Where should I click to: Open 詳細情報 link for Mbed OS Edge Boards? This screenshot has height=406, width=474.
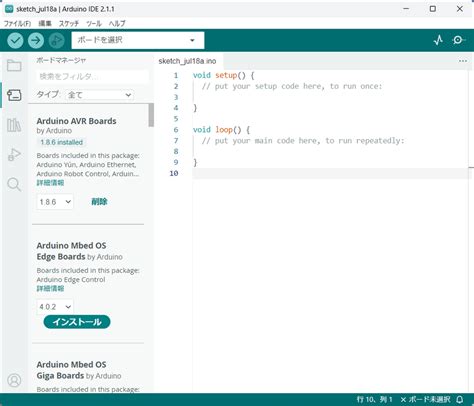[x=50, y=289]
